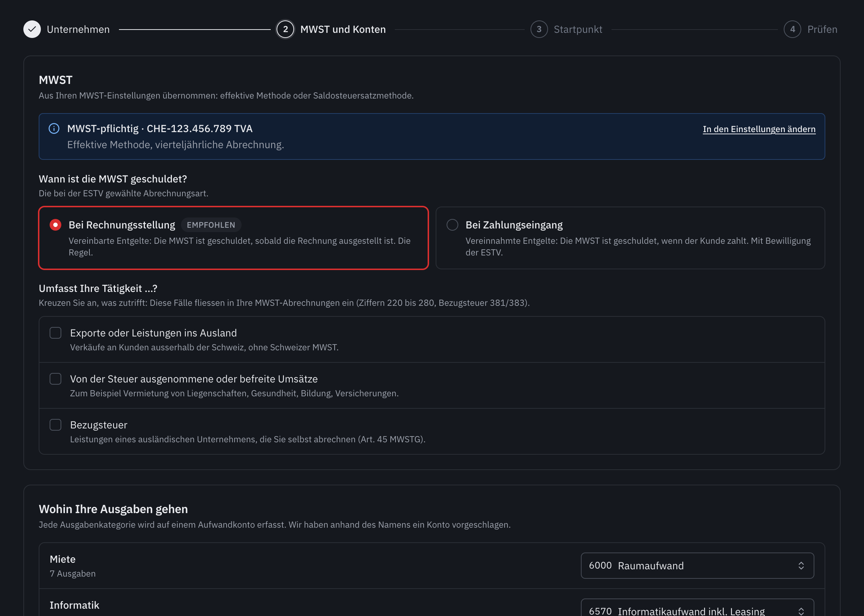Return to the Unternehmen step
The height and width of the screenshot is (616, 864).
point(67,29)
